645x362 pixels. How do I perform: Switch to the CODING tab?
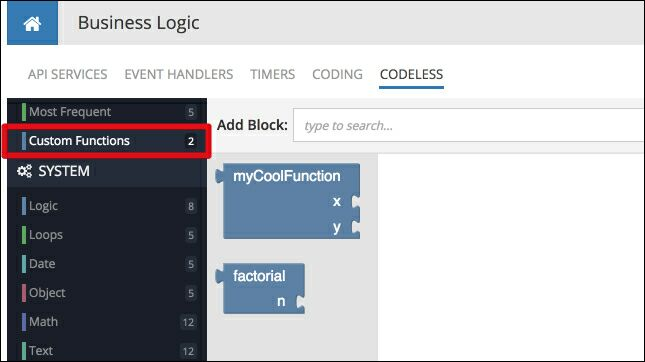(x=337, y=74)
